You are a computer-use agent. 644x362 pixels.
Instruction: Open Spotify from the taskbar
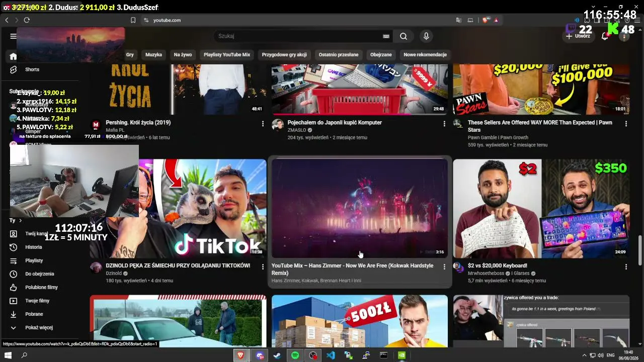[295, 355]
